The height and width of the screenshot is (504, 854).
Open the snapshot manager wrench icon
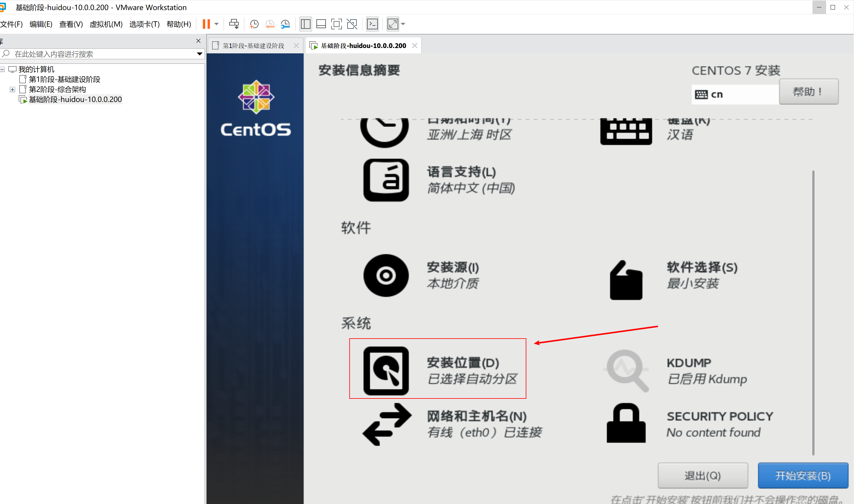(285, 24)
